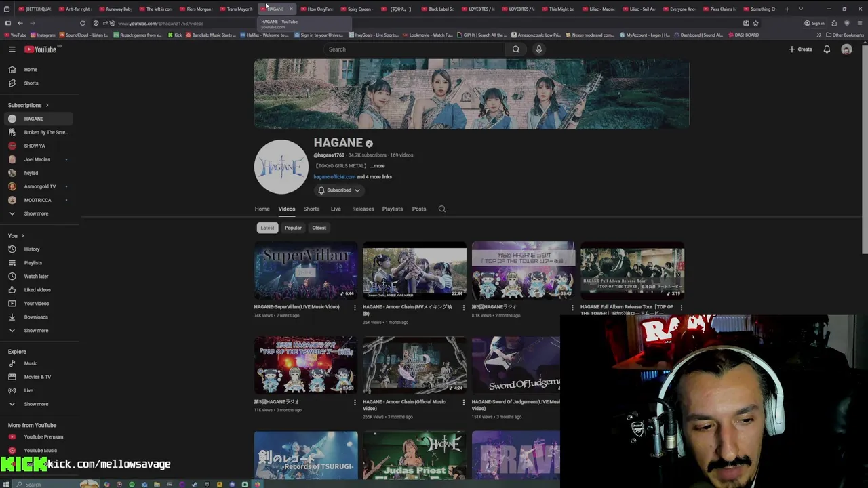Open Movies & TV under Explore
The image size is (868, 488).
click(37, 377)
